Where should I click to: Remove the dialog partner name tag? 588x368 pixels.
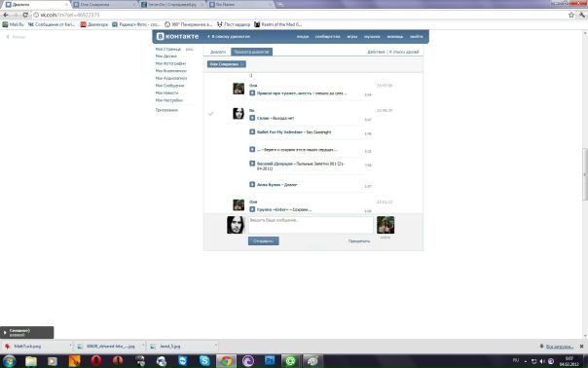point(242,64)
